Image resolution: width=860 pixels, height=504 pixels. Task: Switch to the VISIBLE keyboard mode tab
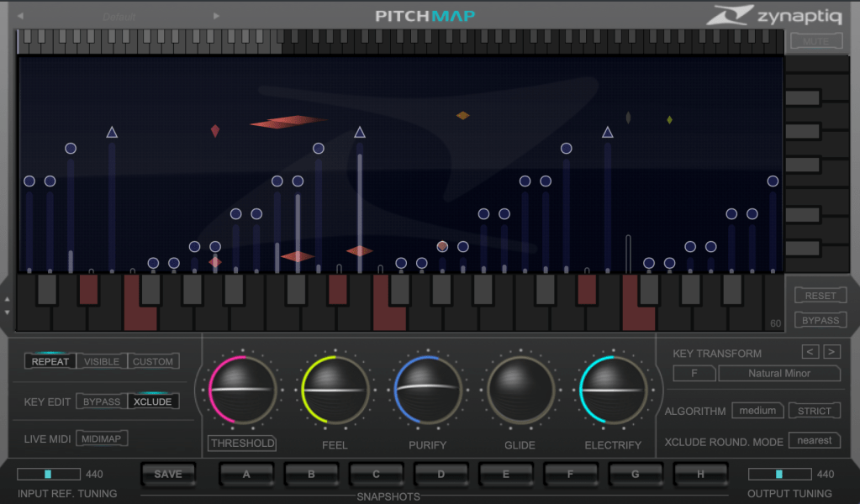coord(101,361)
